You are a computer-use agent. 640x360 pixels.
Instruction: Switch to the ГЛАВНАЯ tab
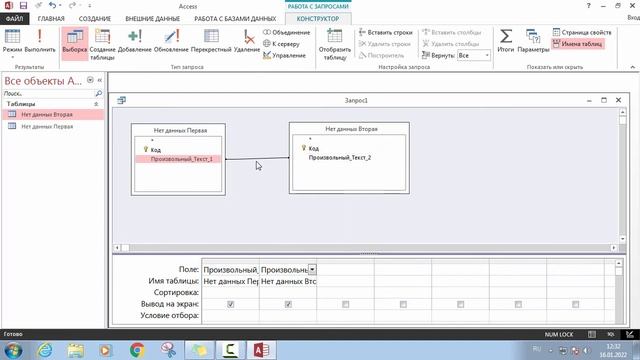(51, 19)
